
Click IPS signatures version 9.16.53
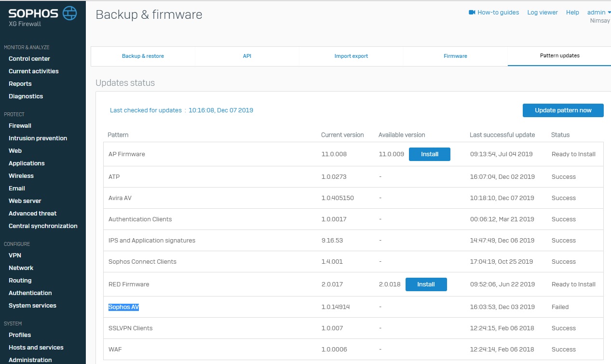(332, 241)
